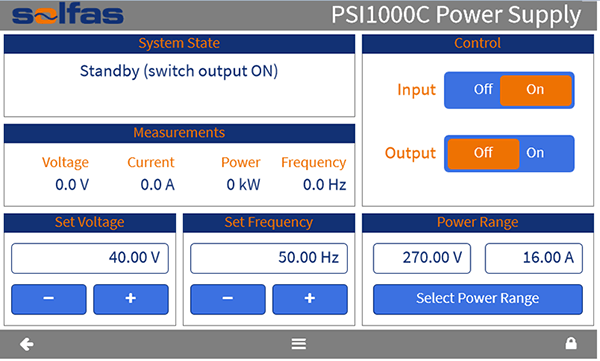Go back using the arrow icon
This screenshot has width=600, height=361.
pyautogui.click(x=27, y=344)
